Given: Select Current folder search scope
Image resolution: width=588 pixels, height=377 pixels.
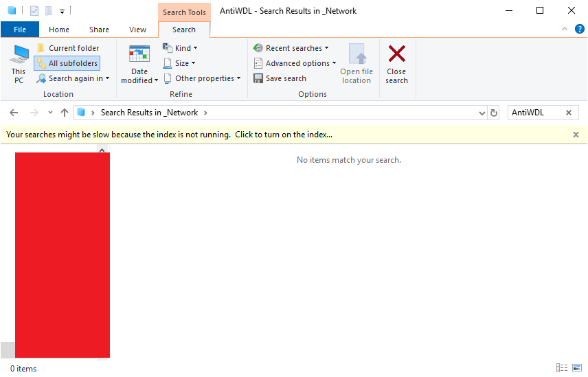Looking at the screenshot, I should point(68,48).
